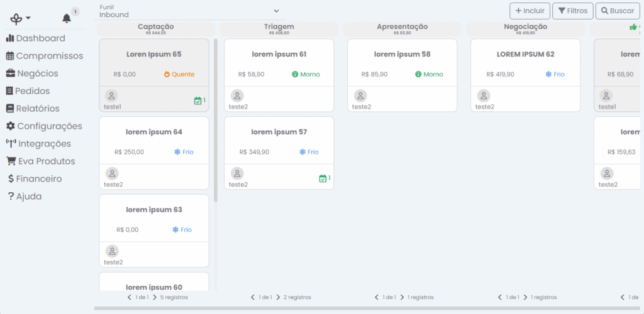Click the Financeiro dollar icon
644x314 pixels.
coord(11,179)
